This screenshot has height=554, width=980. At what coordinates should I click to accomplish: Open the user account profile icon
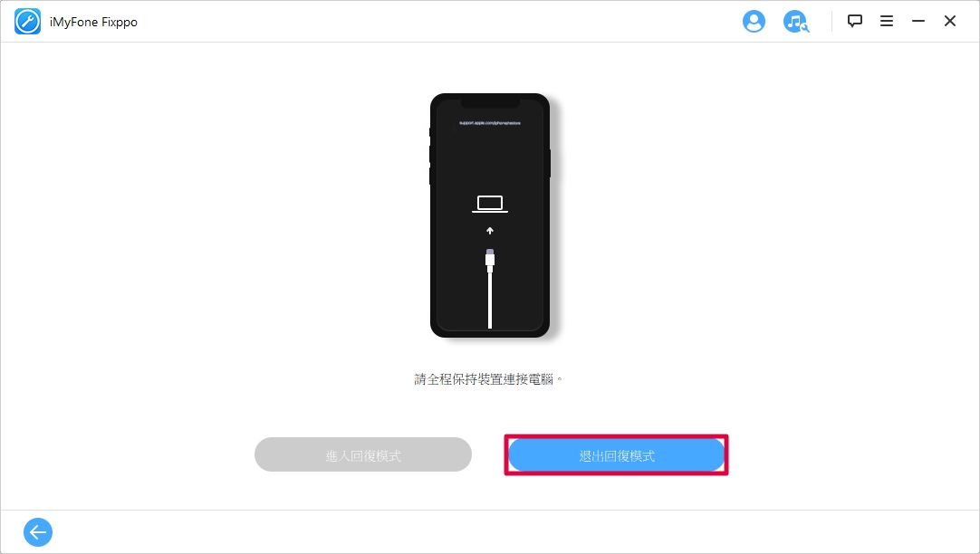754,21
